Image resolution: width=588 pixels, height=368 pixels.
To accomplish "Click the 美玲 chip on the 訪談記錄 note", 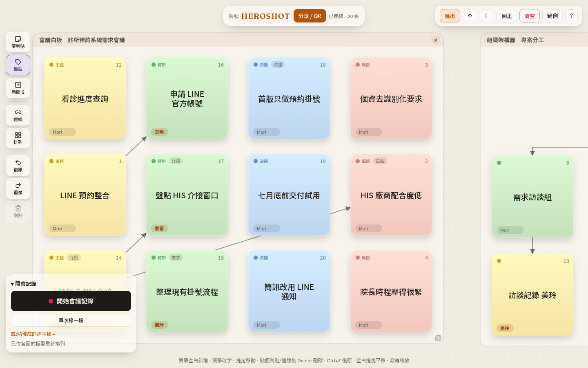I will (505, 328).
